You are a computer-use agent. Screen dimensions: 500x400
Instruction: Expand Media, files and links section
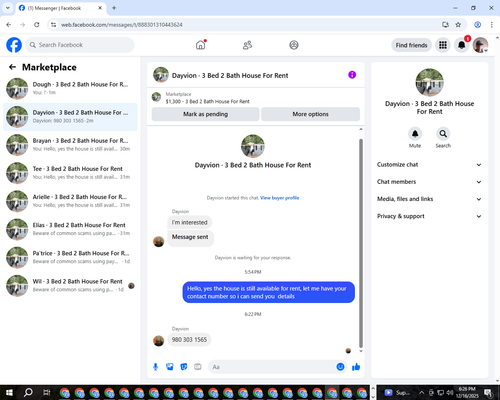pos(429,199)
